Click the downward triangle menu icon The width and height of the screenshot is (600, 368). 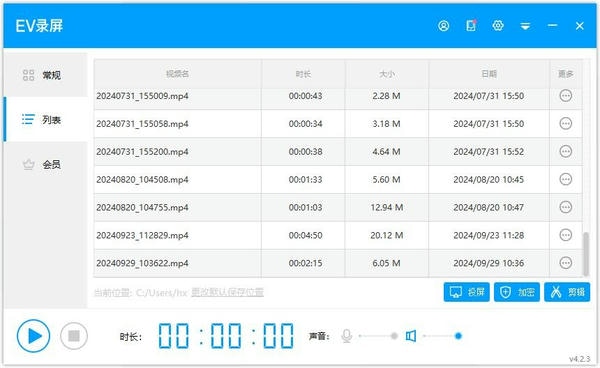[525, 26]
